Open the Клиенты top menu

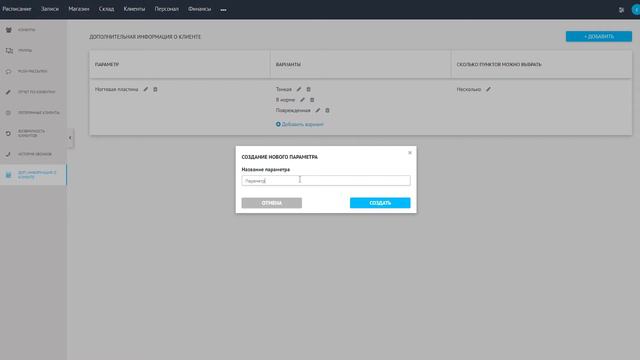pos(134,9)
